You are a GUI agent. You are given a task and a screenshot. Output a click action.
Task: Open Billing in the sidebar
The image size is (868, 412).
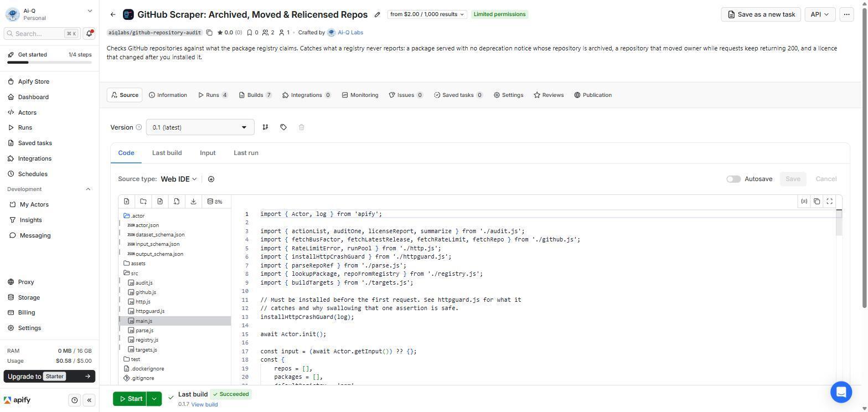(27, 313)
